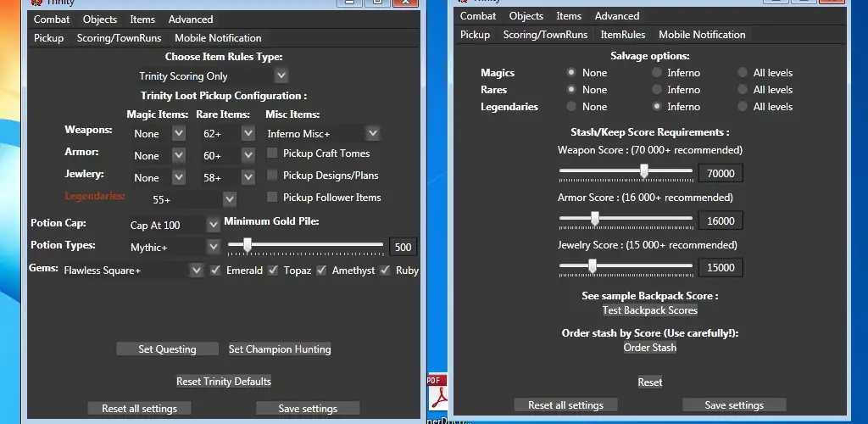Enable Pickup Craft Tomes checkbox
Image resolution: width=868 pixels, height=424 pixels.
click(x=272, y=153)
